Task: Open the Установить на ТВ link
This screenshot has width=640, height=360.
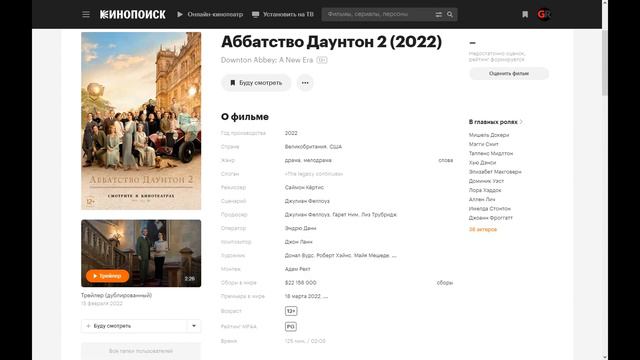Action: pyautogui.click(x=283, y=14)
